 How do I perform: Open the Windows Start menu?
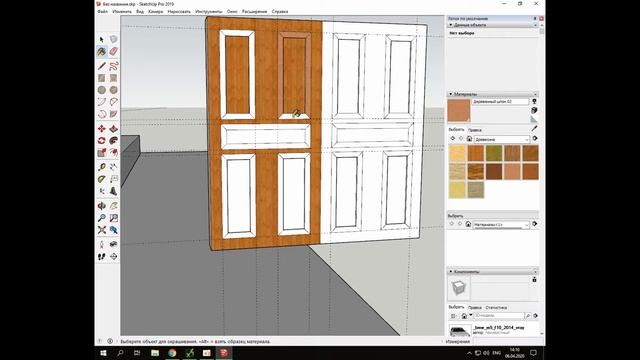pyautogui.click(x=103, y=353)
